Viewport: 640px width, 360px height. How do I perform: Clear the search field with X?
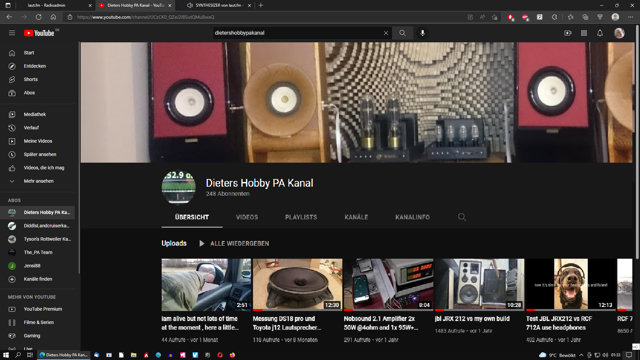pyautogui.click(x=386, y=33)
